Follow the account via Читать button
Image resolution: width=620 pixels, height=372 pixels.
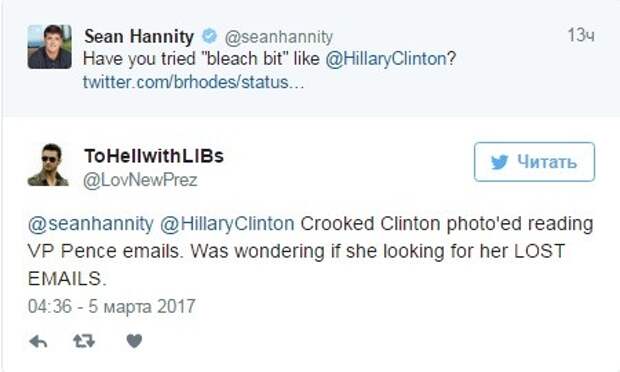tap(534, 162)
